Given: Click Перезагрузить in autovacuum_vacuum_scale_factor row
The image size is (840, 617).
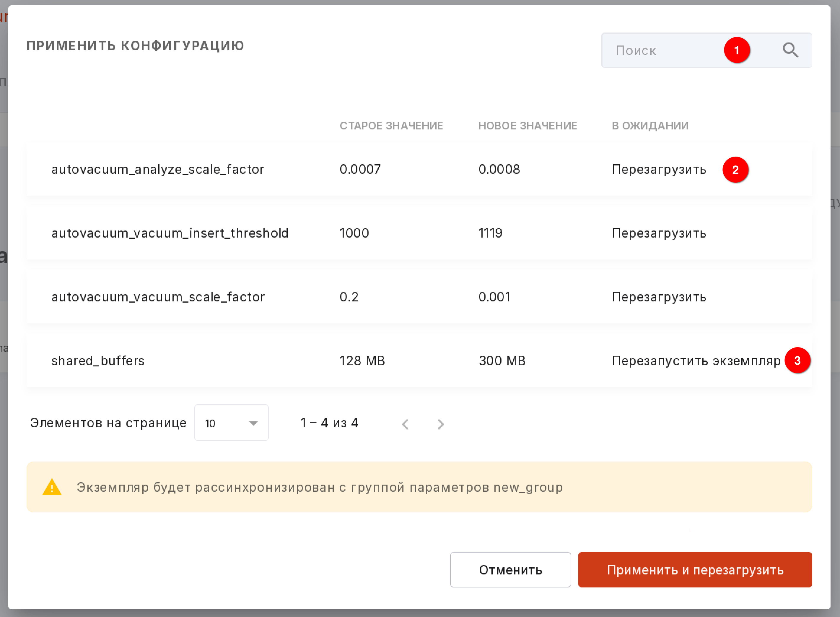Looking at the screenshot, I should pyautogui.click(x=659, y=297).
